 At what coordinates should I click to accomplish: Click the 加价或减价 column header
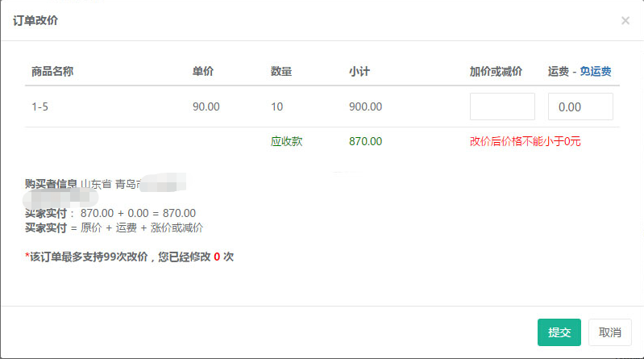[496, 71]
